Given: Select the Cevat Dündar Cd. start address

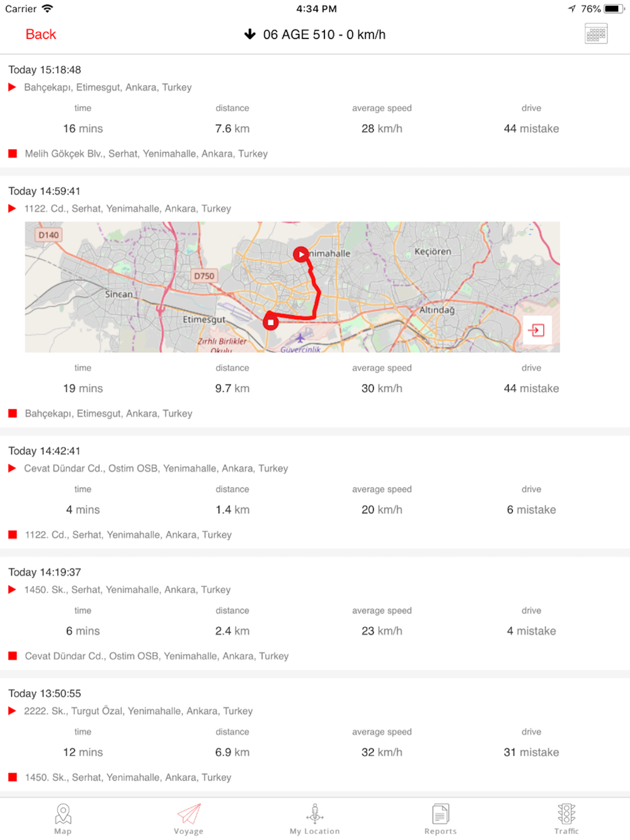Looking at the screenshot, I should point(156,468).
